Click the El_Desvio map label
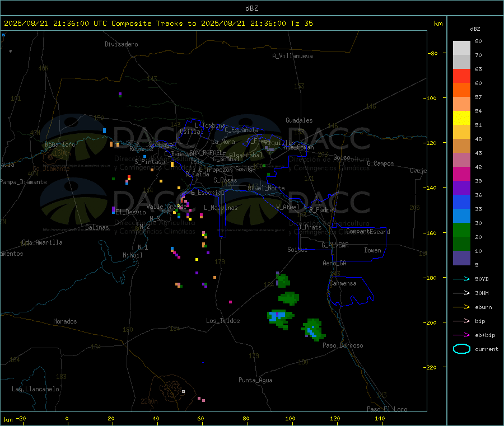Image resolution: width=504 pixels, height=426 pixels. point(130,212)
